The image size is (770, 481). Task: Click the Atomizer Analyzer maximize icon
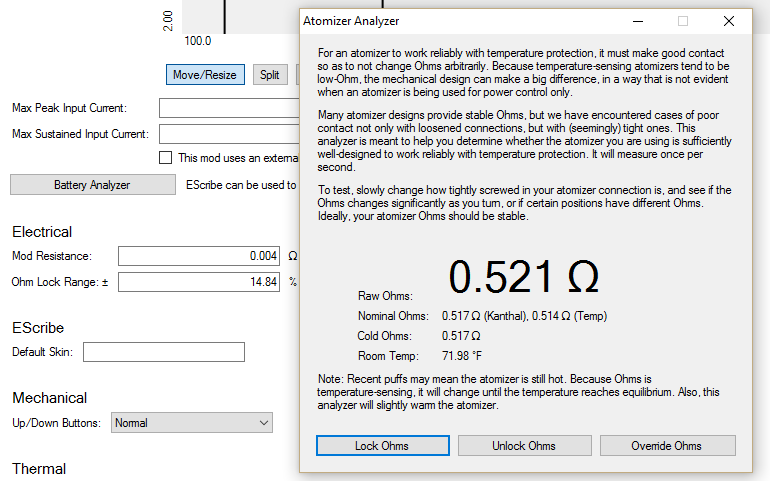[683, 21]
